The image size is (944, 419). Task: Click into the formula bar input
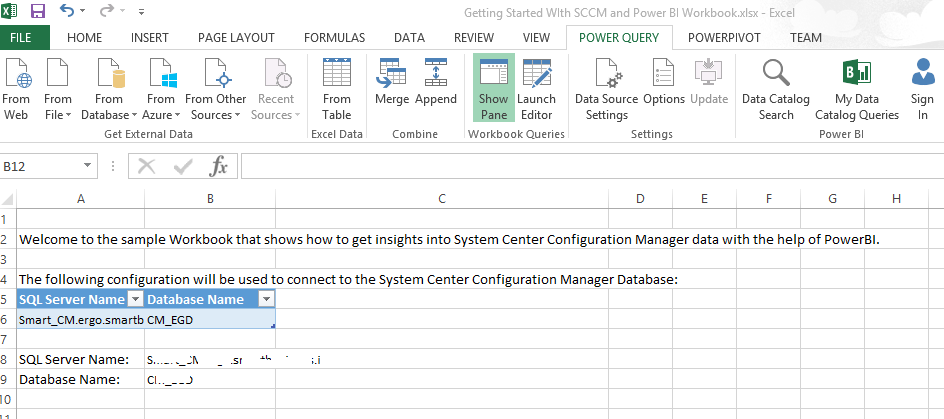click(x=592, y=166)
